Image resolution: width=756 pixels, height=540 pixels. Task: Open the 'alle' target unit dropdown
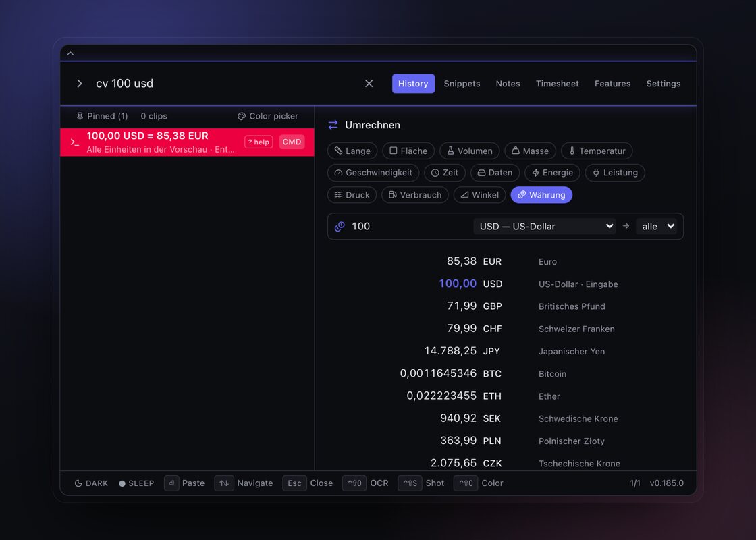point(657,227)
